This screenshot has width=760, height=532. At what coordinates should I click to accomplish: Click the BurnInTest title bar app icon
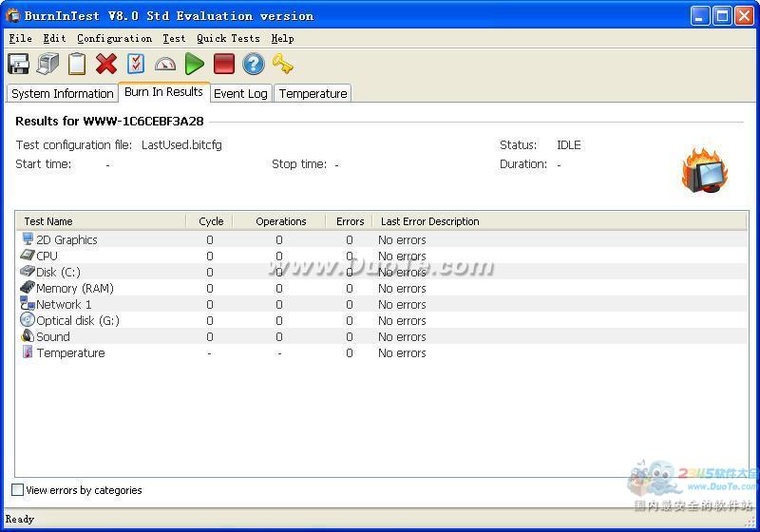coord(13,16)
